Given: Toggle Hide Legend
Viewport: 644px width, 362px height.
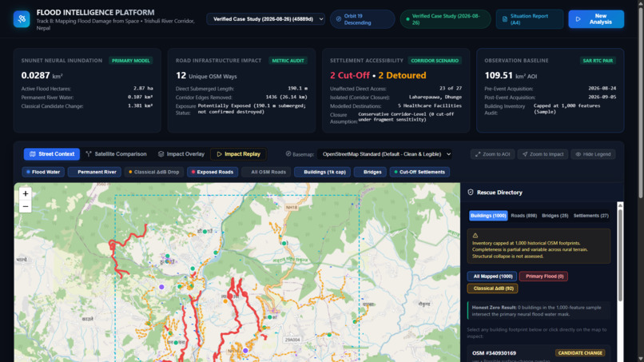Looking at the screenshot, I should click(x=593, y=154).
